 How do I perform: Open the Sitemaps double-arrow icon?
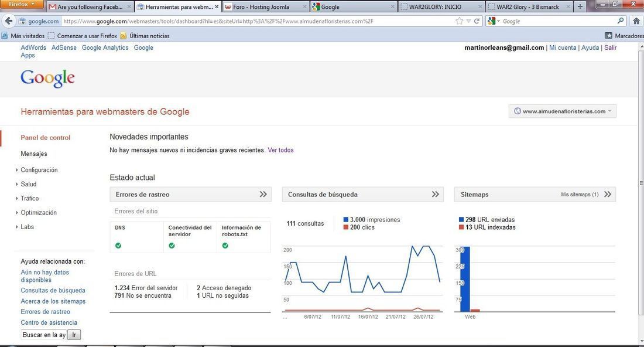608,194
